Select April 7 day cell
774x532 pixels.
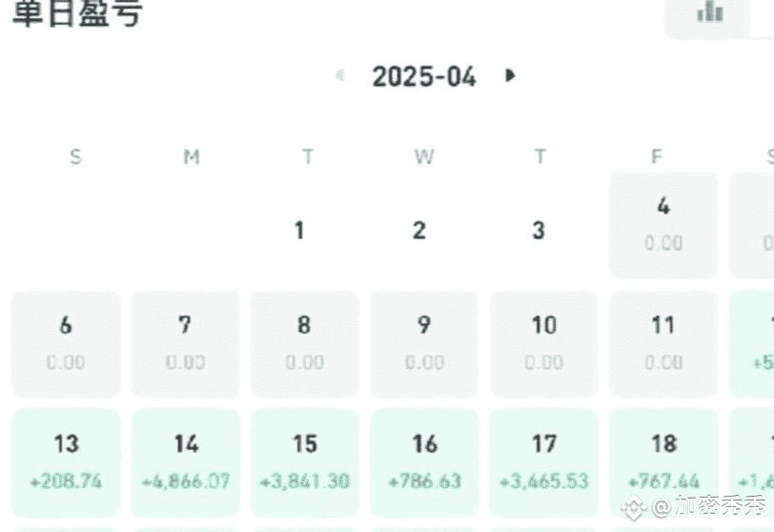pos(186,344)
